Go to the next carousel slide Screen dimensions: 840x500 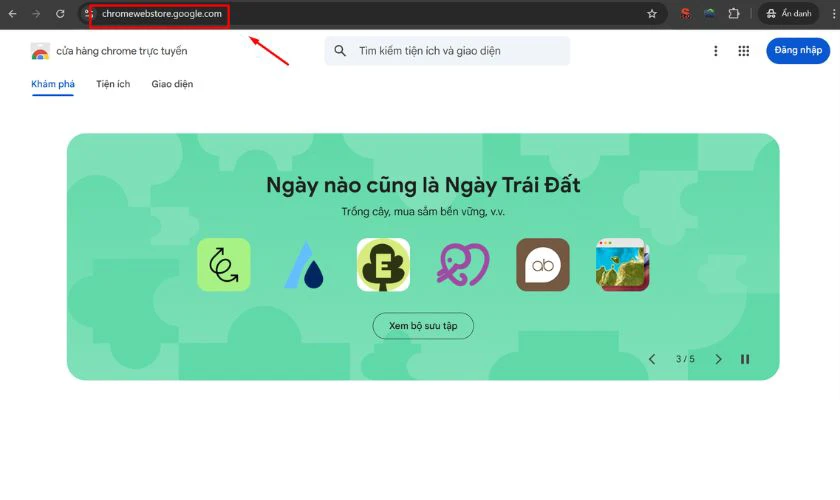718,359
